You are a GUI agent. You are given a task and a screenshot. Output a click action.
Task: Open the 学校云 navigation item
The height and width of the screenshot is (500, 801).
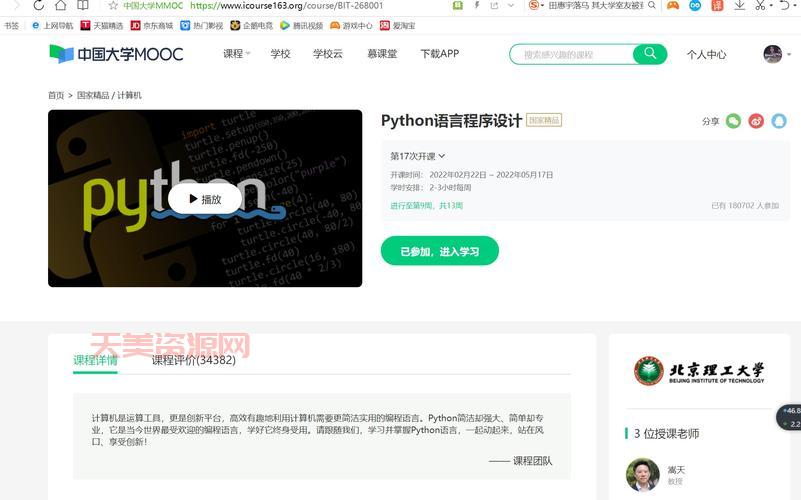point(327,54)
